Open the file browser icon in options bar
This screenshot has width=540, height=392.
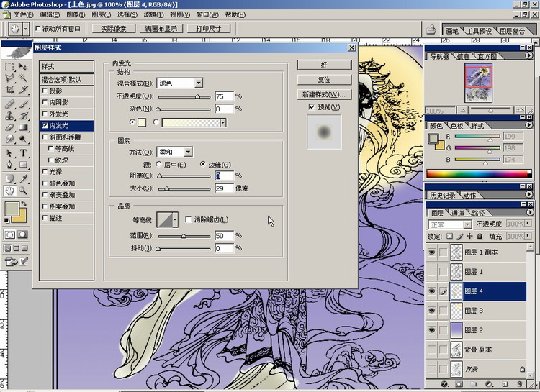pyautogui.click(x=431, y=29)
